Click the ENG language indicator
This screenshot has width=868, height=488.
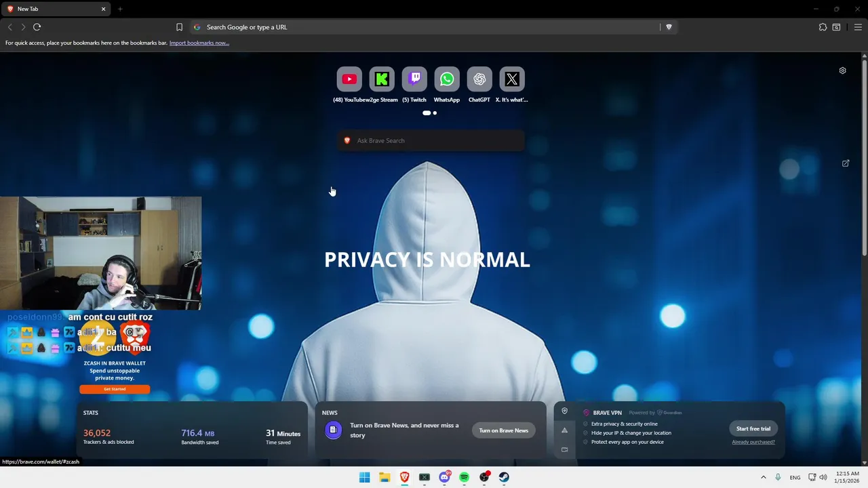click(795, 477)
